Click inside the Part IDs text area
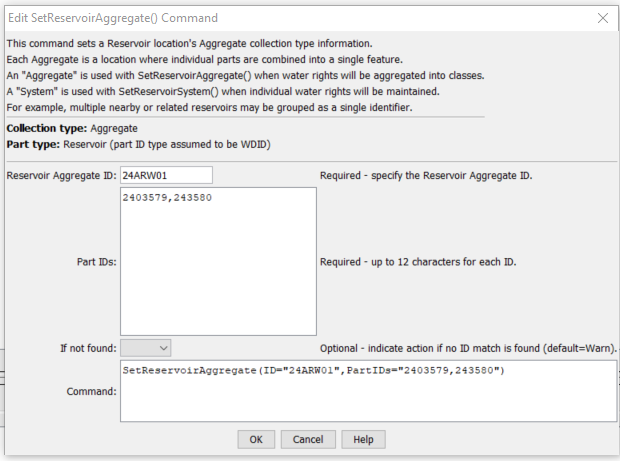This screenshot has height=461, width=620. 218,261
